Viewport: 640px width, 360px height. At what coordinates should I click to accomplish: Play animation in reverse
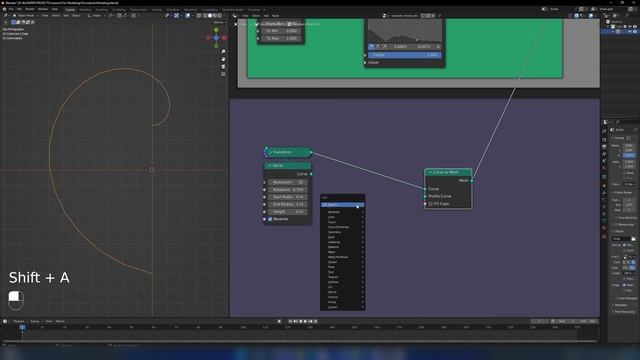[x=300, y=321]
